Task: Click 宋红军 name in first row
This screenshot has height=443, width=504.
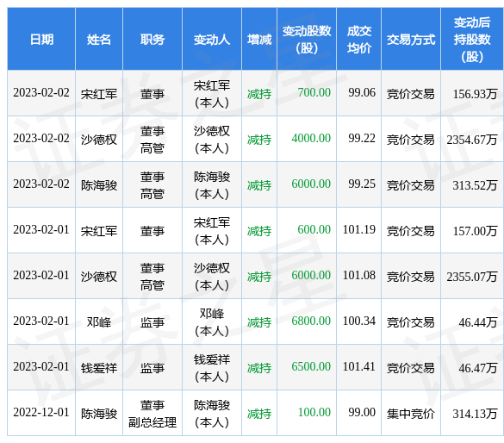Action: 99,94
